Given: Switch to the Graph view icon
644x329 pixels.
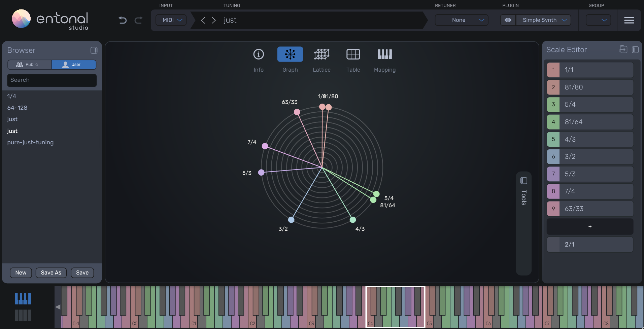Looking at the screenshot, I should point(290,54).
